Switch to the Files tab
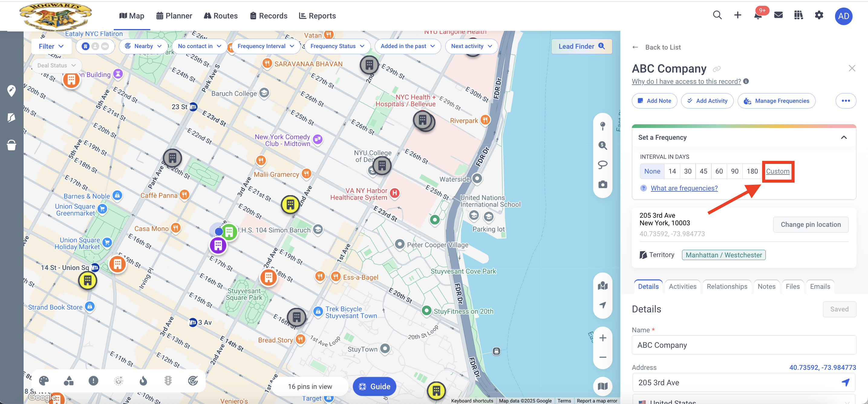868x404 pixels. 792,286
